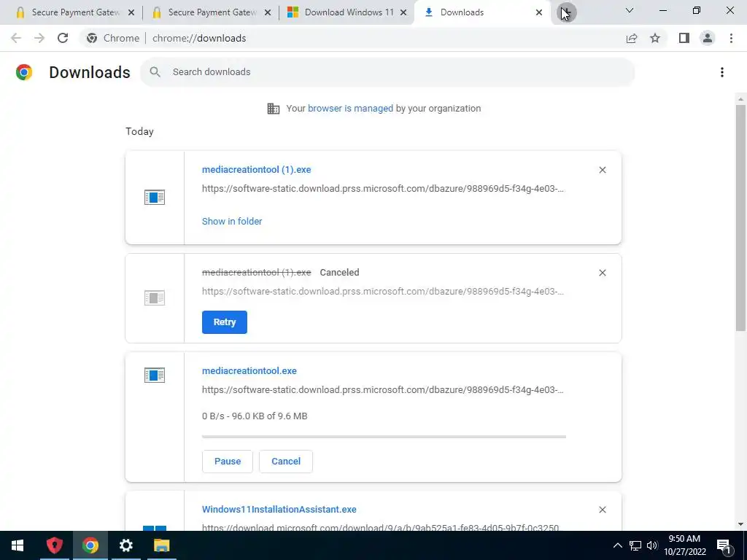Click the scrollbar down arrow

(x=740, y=525)
